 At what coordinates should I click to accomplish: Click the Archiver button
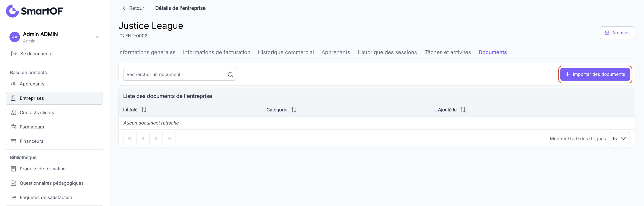click(x=617, y=33)
